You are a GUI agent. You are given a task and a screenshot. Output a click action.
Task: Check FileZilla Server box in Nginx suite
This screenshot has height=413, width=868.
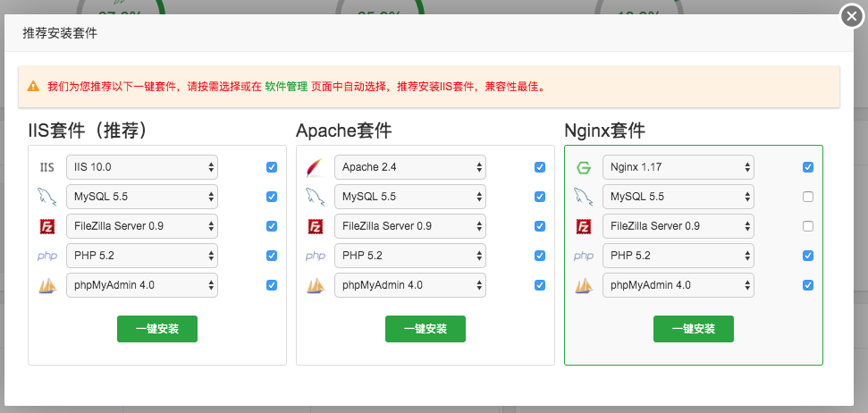[x=808, y=226]
